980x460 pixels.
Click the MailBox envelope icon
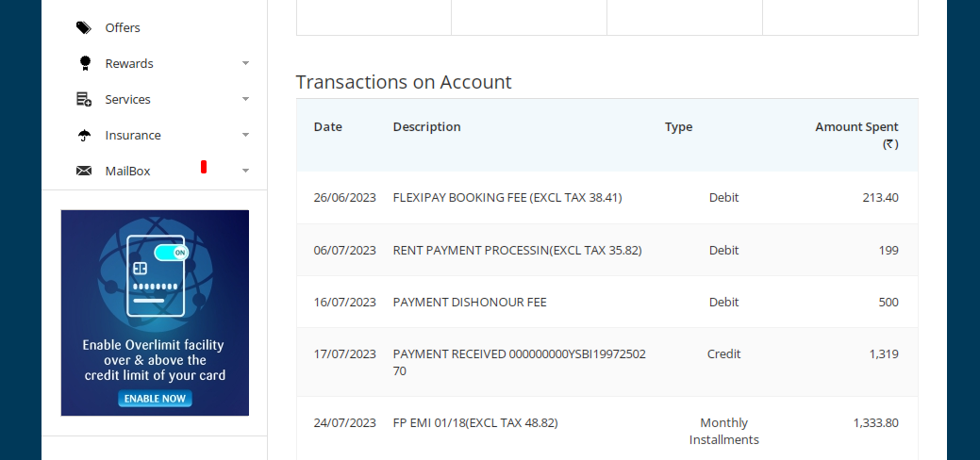pos(84,171)
